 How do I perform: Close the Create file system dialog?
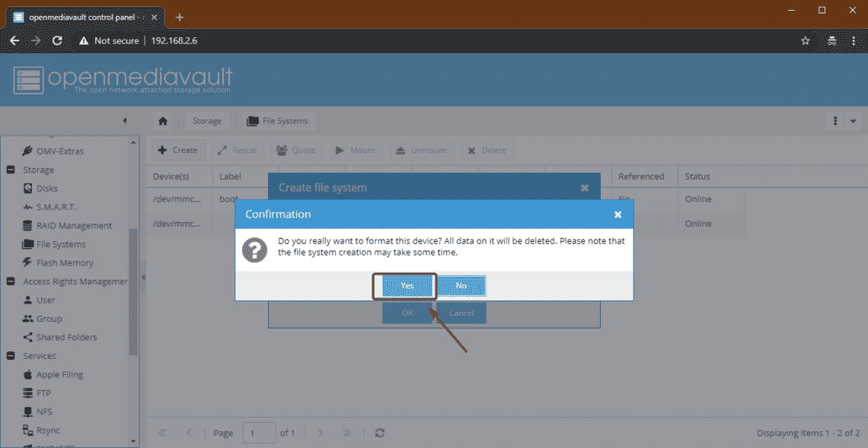coord(584,188)
